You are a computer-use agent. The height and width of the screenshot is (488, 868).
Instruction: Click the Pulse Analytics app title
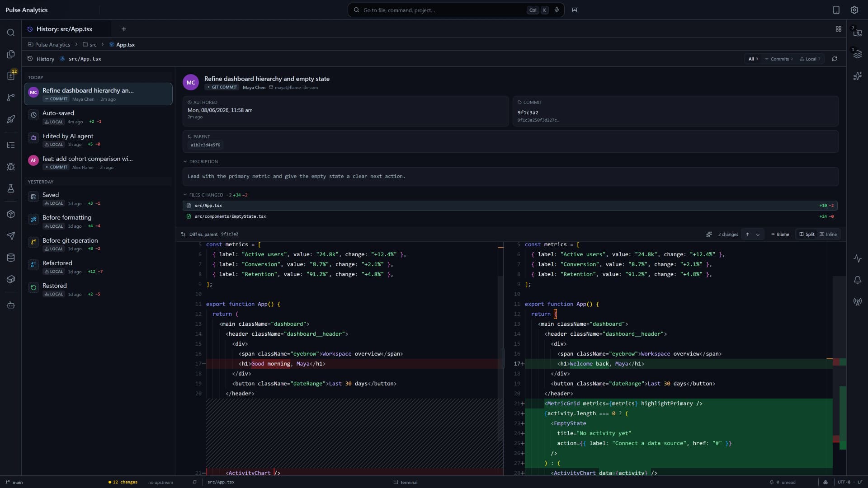[x=26, y=10]
